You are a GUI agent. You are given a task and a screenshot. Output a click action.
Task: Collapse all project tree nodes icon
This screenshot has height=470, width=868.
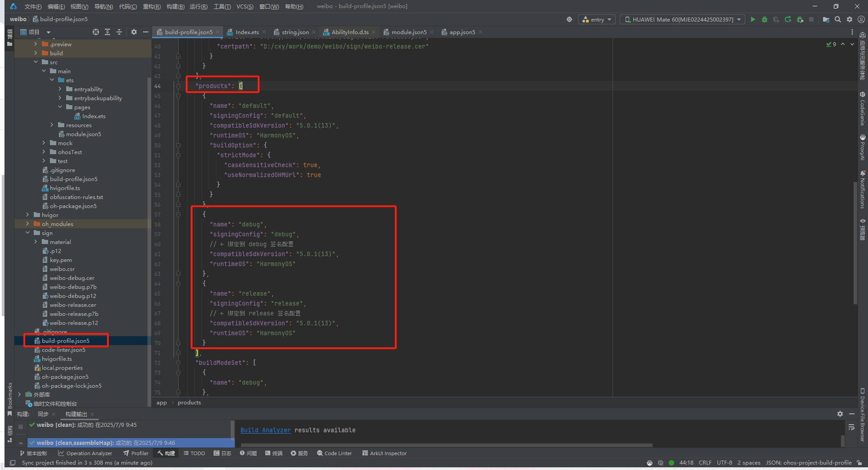pyautogui.click(x=119, y=32)
